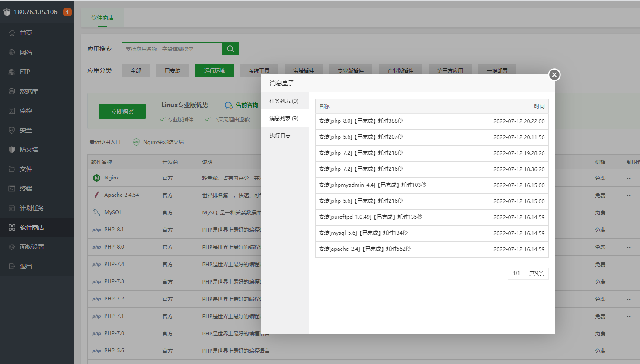Click the php icon beside PHP-8.1

[96, 230]
